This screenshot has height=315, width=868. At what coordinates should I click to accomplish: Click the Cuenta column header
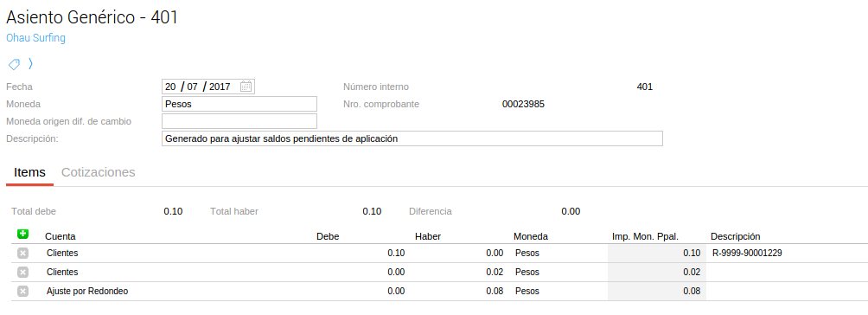tap(61, 236)
